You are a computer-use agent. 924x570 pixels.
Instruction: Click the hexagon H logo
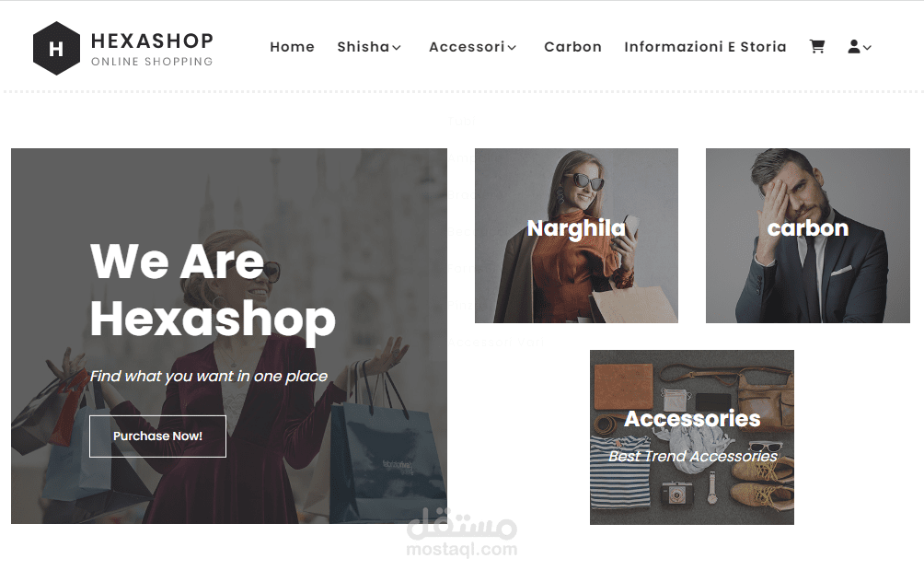point(56,48)
